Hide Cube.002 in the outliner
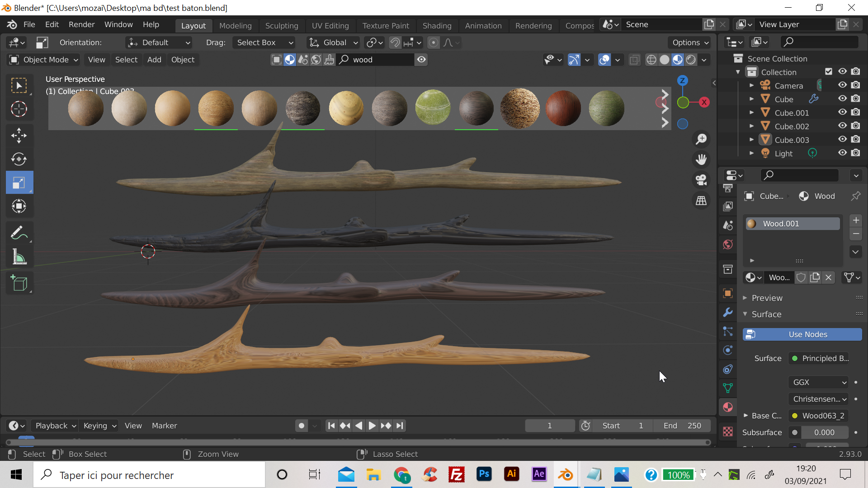Screen dimensions: 868x488 coord(842,126)
